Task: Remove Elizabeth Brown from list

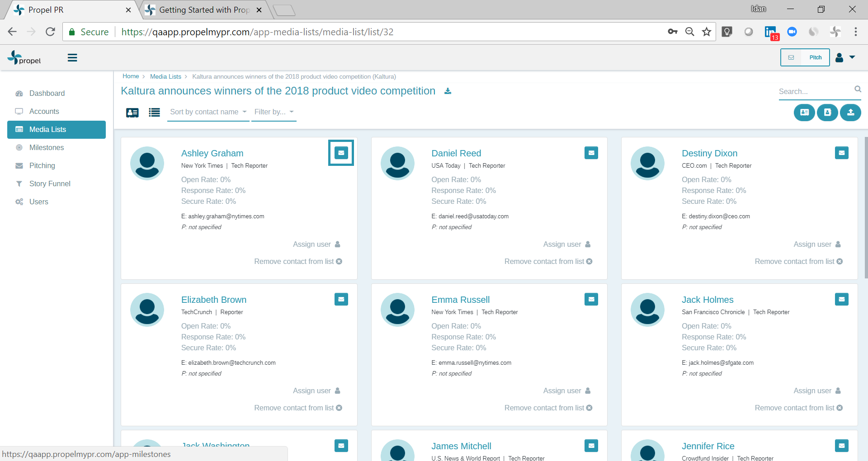Action: click(298, 408)
